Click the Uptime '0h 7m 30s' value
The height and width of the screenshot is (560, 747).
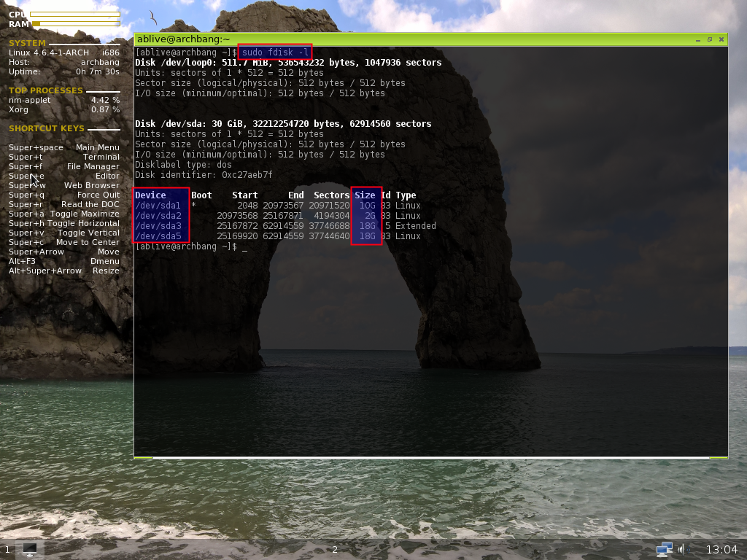(x=98, y=72)
